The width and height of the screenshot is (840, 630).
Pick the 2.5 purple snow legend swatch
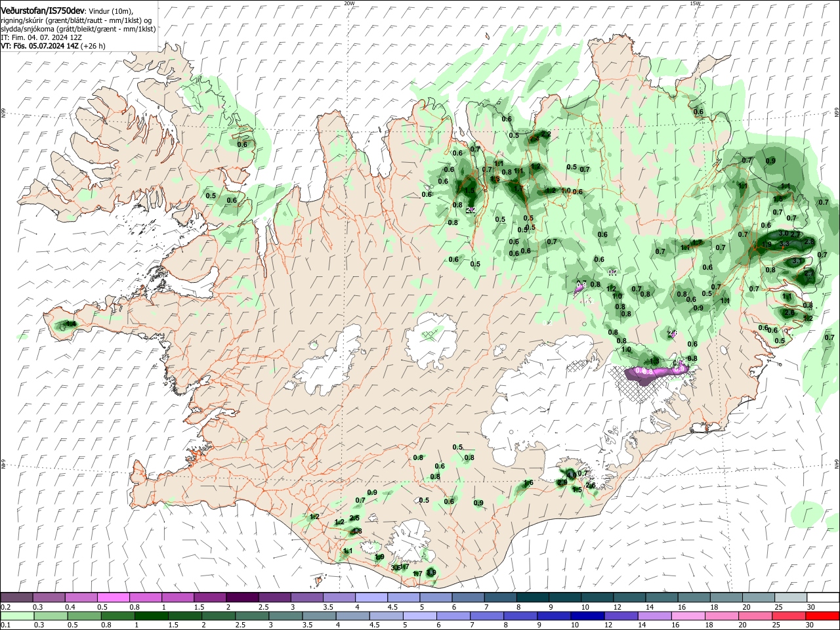pyautogui.click(x=274, y=597)
